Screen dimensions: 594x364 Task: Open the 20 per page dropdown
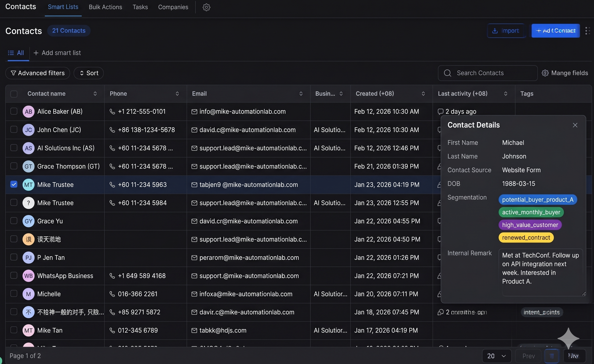click(497, 356)
